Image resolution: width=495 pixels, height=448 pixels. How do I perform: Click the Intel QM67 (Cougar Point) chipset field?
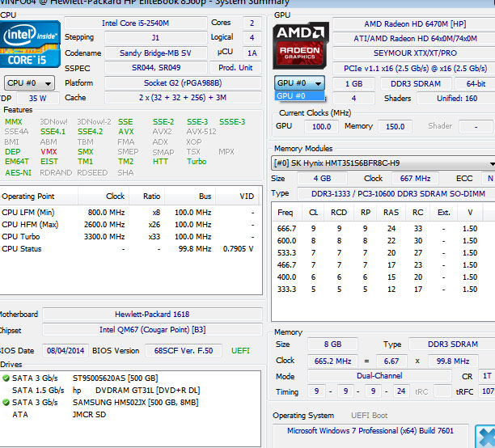pos(152,330)
